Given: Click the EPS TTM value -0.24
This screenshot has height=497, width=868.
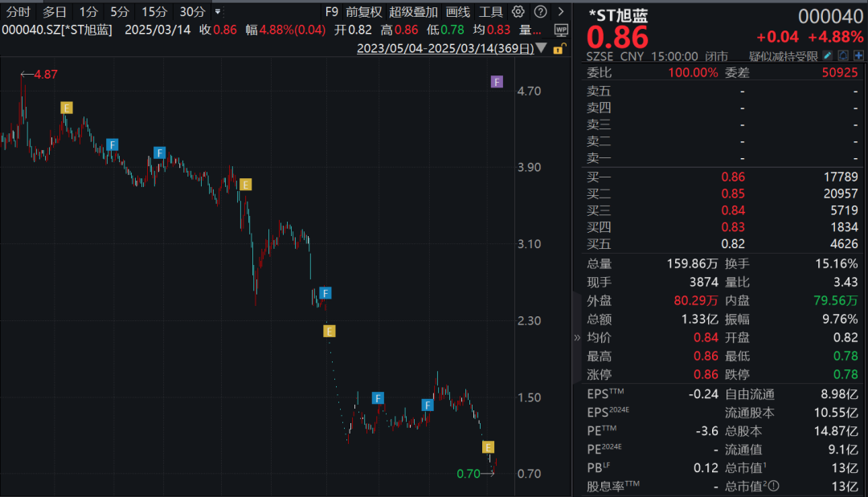Looking at the screenshot, I should (703, 394).
